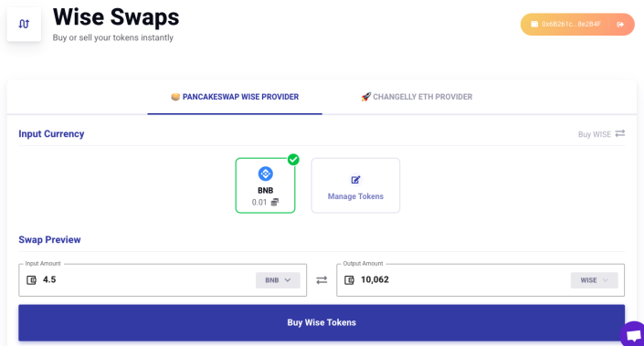The image size is (644, 346).
Task: Click the edit icon above Manage Tokens
Action: (355, 180)
